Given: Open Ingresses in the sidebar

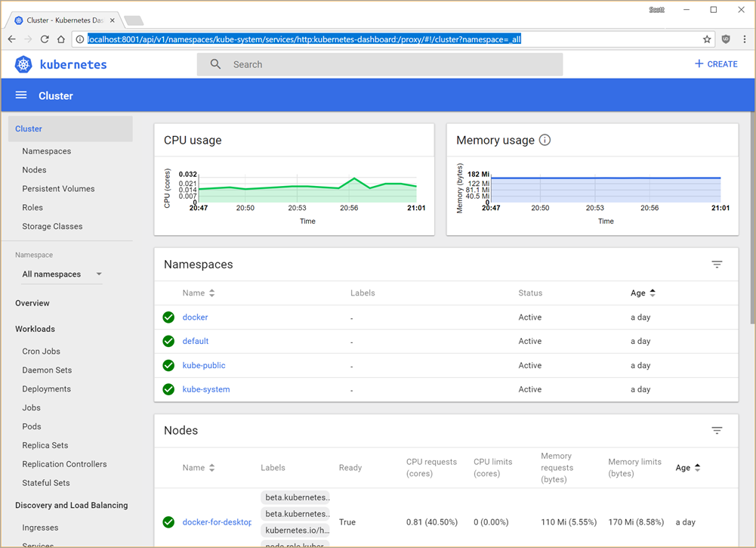Looking at the screenshot, I should (40, 528).
